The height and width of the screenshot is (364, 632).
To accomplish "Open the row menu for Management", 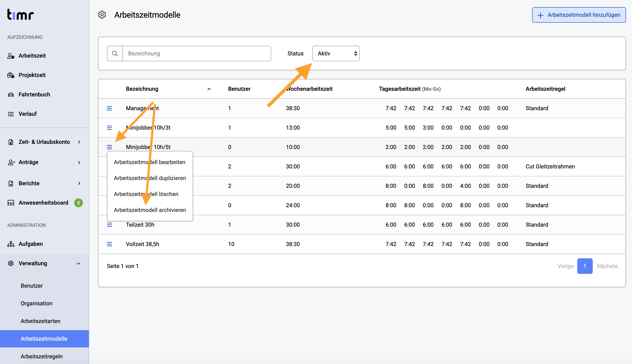I will tap(110, 108).
